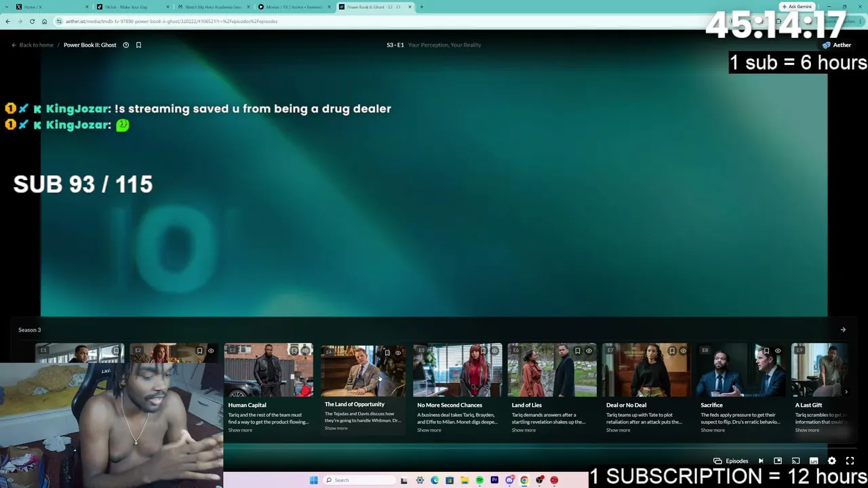Expand Show more under Deal or No Deal

[618, 430]
